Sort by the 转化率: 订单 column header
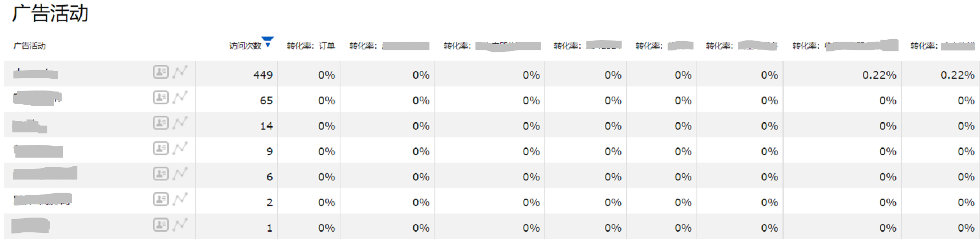Image resolution: width=980 pixels, height=242 pixels. click(x=311, y=46)
